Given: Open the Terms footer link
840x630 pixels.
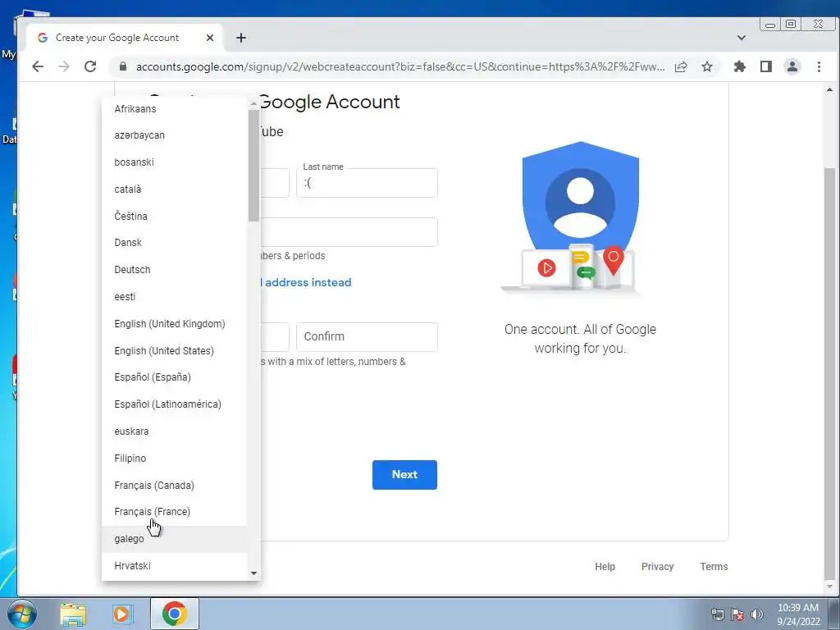Looking at the screenshot, I should 714,566.
